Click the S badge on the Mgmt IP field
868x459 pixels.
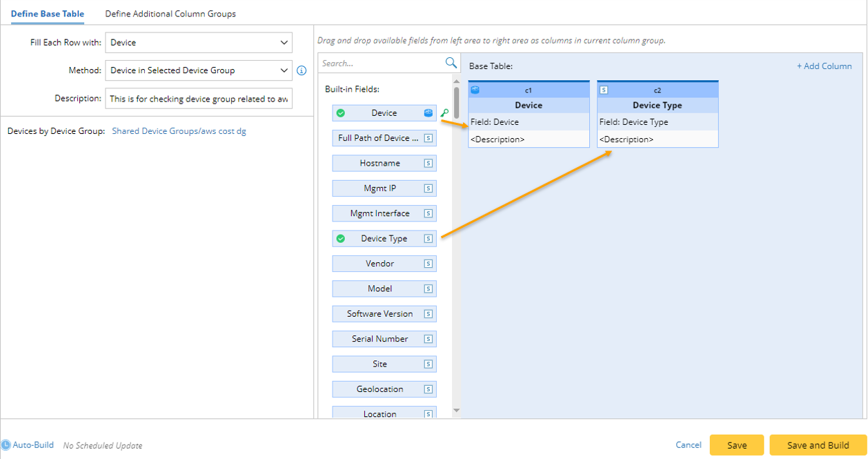428,188
